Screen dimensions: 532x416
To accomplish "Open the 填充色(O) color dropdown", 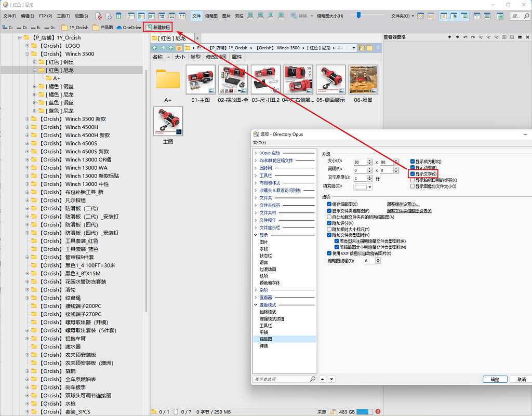I will pos(368,186).
